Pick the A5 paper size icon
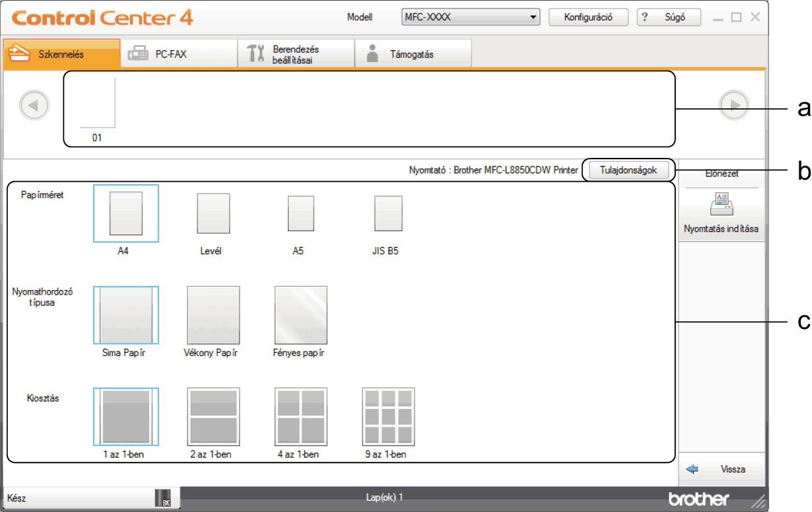Viewport: 812px width, 512px height. 300,213
